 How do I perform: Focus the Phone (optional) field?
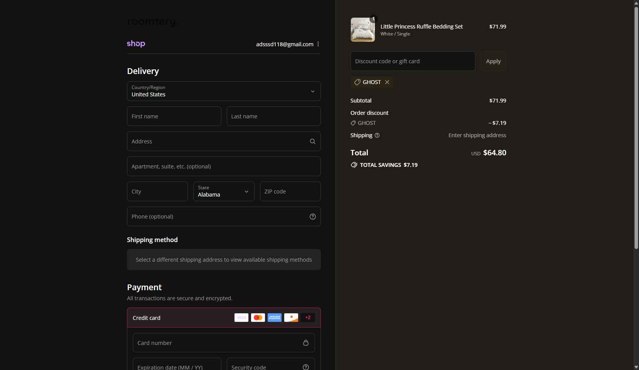click(224, 217)
